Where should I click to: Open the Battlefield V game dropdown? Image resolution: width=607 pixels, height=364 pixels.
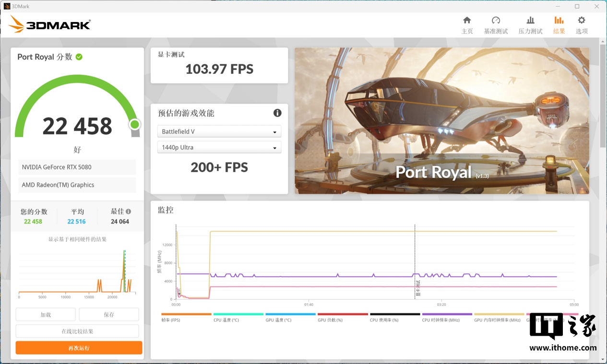coord(219,131)
